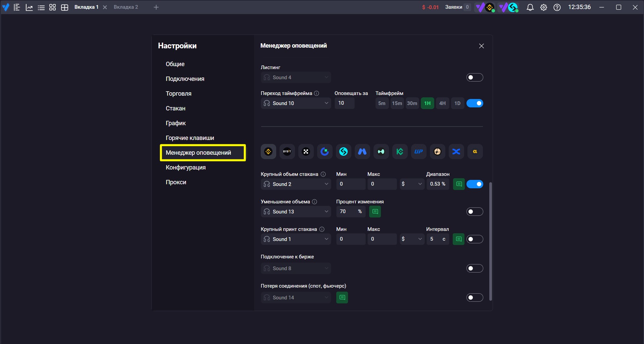Select the Binance exchange icon
This screenshot has width=644, height=344.
point(268,151)
